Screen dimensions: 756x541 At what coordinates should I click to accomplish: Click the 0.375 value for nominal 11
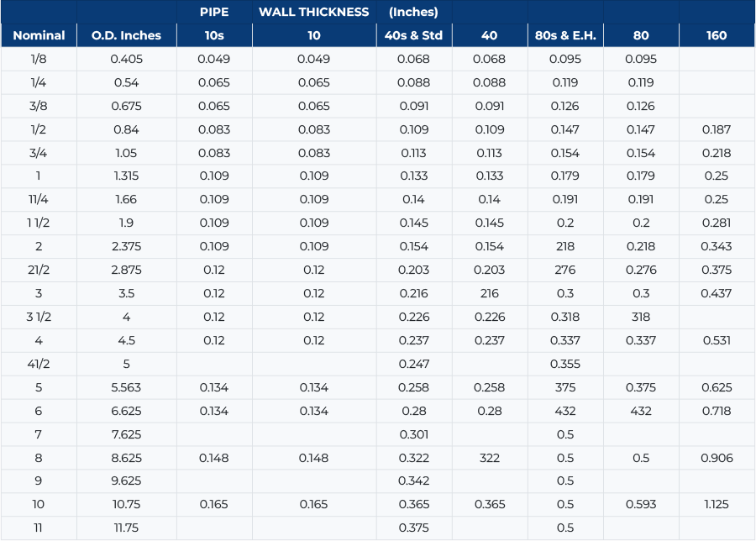tap(413, 528)
